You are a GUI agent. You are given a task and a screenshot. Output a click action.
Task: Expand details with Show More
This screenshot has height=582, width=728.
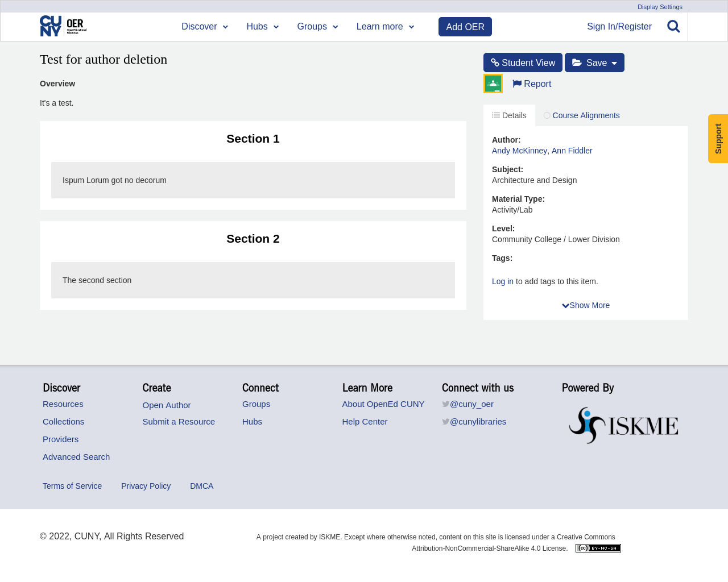[586, 305]
